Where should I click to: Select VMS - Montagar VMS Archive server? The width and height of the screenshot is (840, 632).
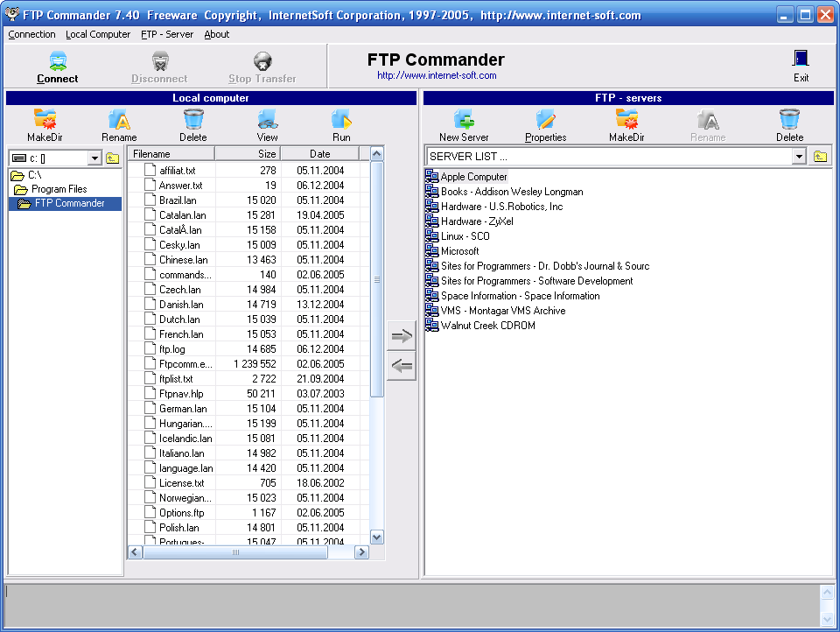[x=495, y=311]
